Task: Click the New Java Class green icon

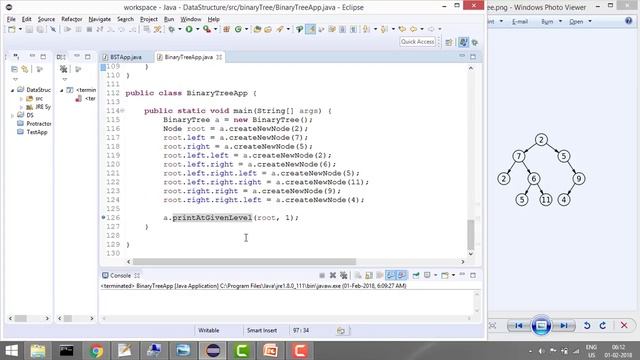Action: point(238,29)
